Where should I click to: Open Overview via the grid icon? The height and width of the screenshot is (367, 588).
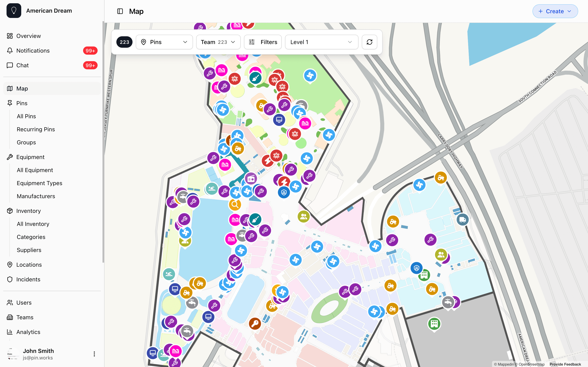pos(10,36)
